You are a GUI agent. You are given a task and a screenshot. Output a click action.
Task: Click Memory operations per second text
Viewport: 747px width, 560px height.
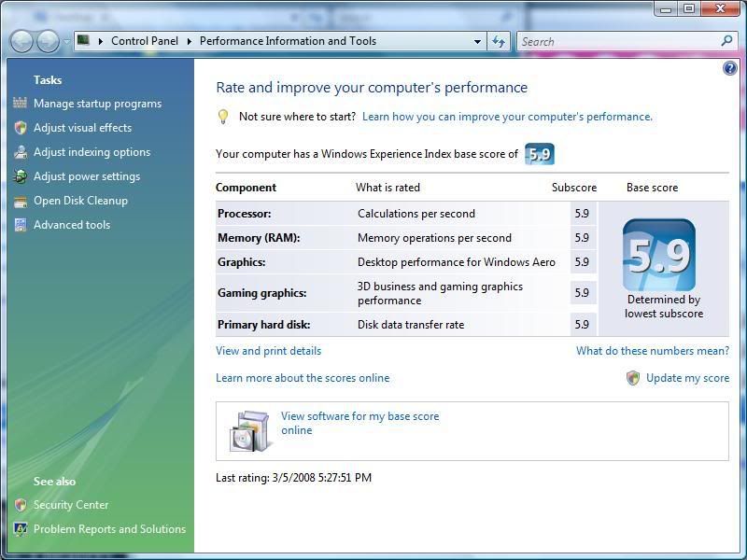[434, 238]
